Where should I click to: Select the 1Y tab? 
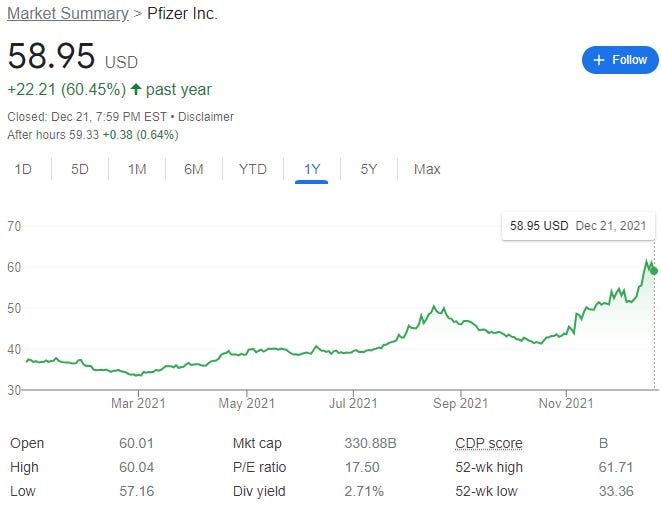coord(312,169)
